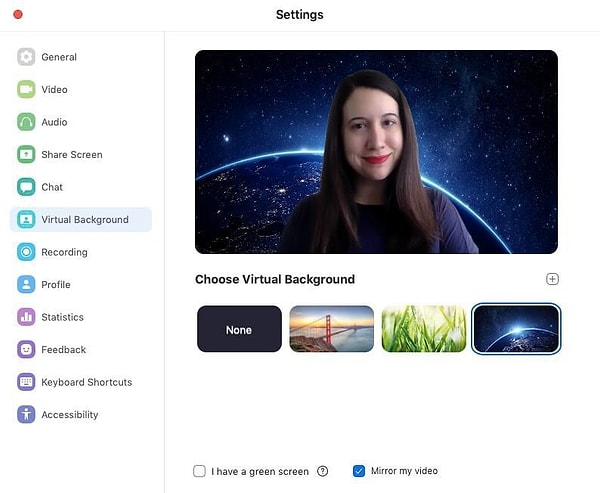Switch to the Video settings tab
Screen dimensions: 600x493
(54, 90)
